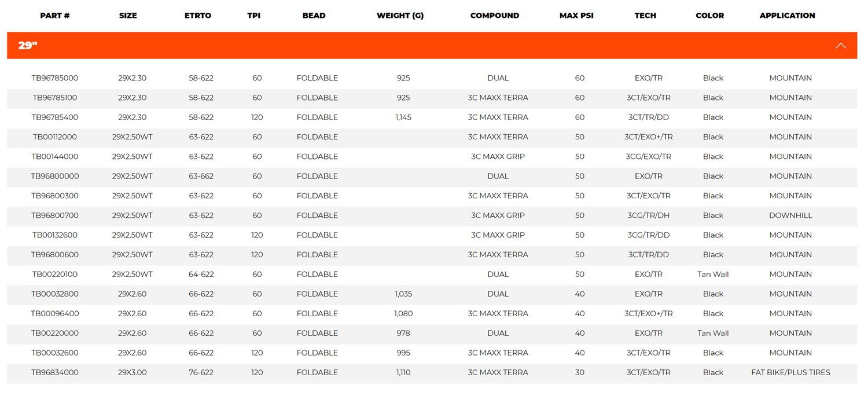The height and width of the screenshot is (396, 868).
Task: Click the PART # column header
Action: pyautogui.click(x=55, y=16)
